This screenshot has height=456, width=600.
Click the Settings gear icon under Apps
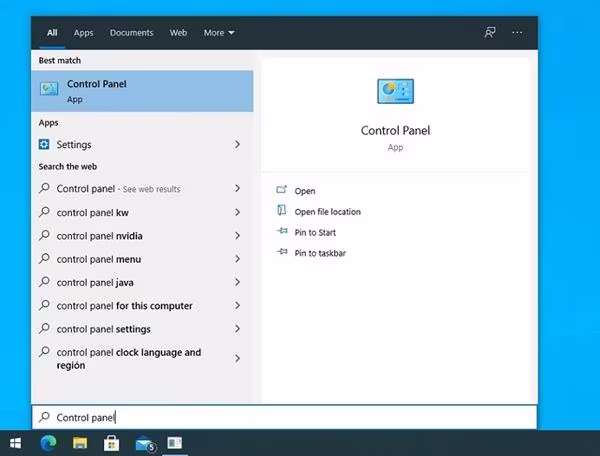(44, 144)
